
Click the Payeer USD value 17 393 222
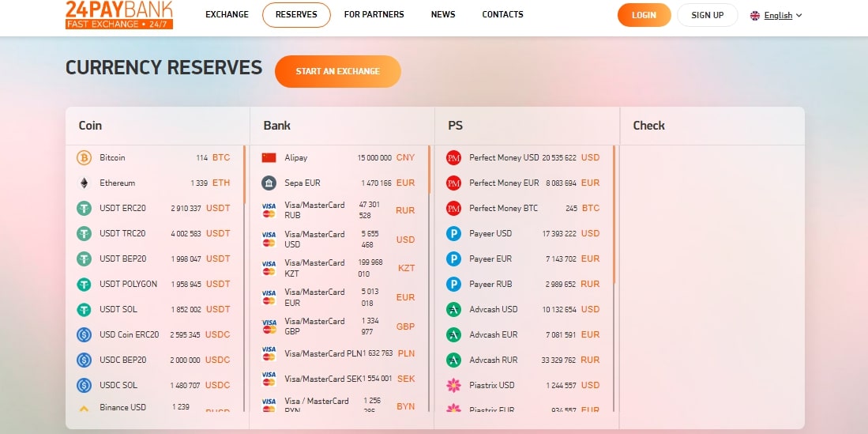(x=559, y=234)
